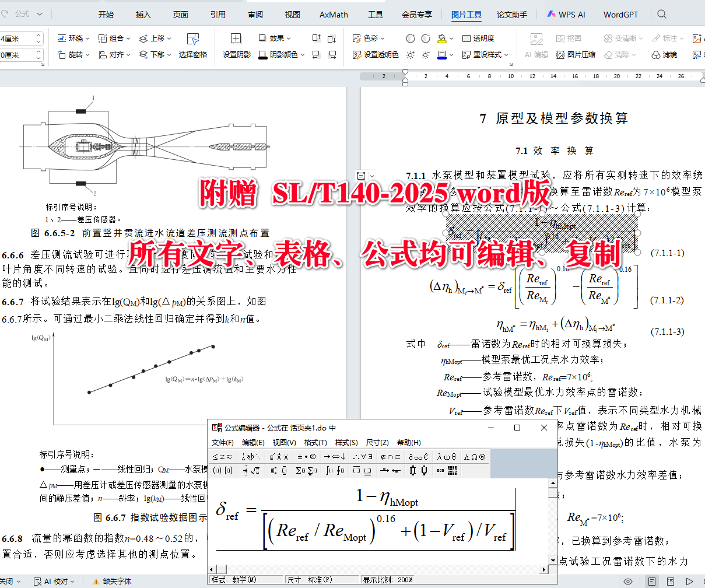The image size is (705, 588).
Task: Click the 设置透明色 set transparent color tool
Action: coord(376,54)
